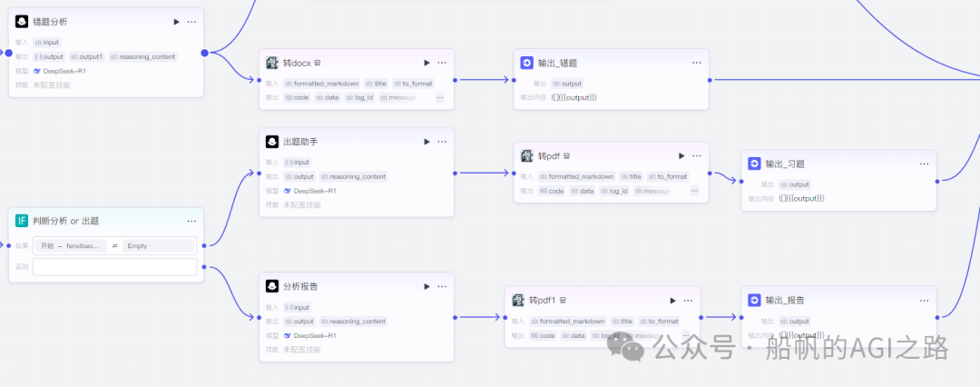Run the 转pdf1 node

click(672, 301)
